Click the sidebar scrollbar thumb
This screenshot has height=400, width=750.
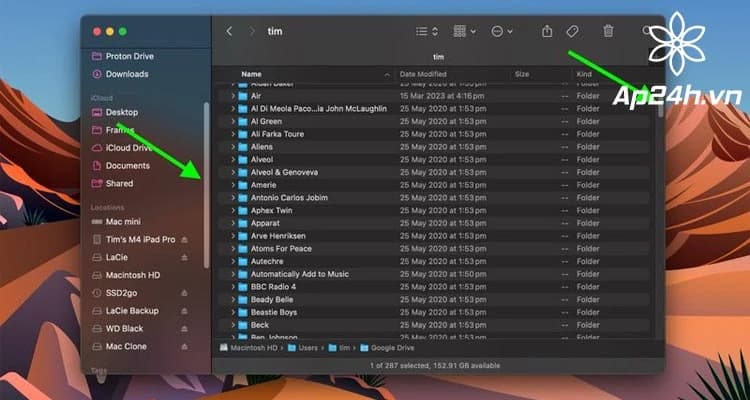point(206,185)
